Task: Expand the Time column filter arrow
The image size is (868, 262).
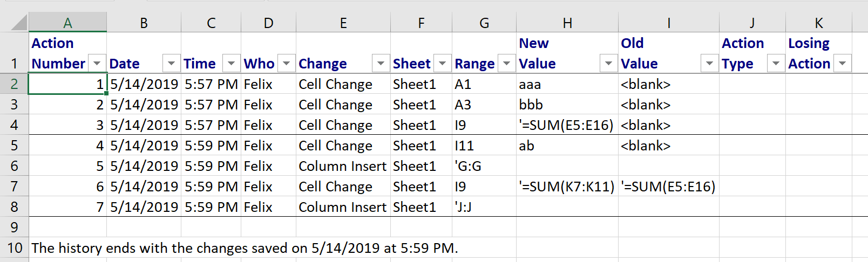Action: (x=231, y=64)
